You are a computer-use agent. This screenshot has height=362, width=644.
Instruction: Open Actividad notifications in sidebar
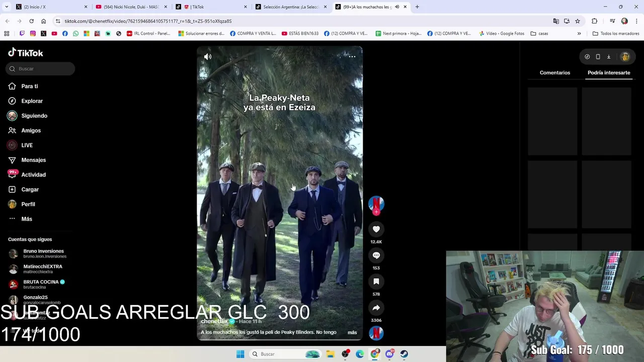pyautogui.click(x=33, y=175)
